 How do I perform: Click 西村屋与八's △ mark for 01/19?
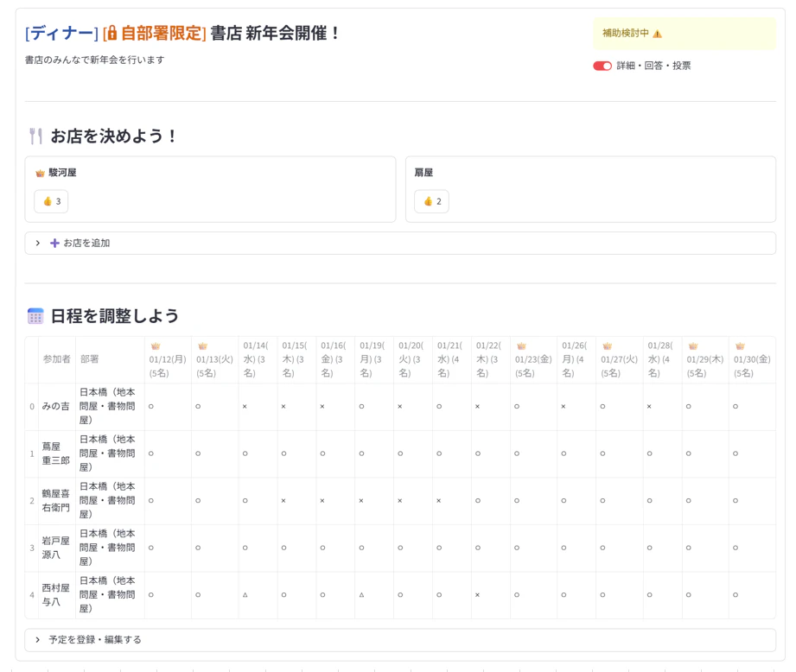tap(361, 595)
